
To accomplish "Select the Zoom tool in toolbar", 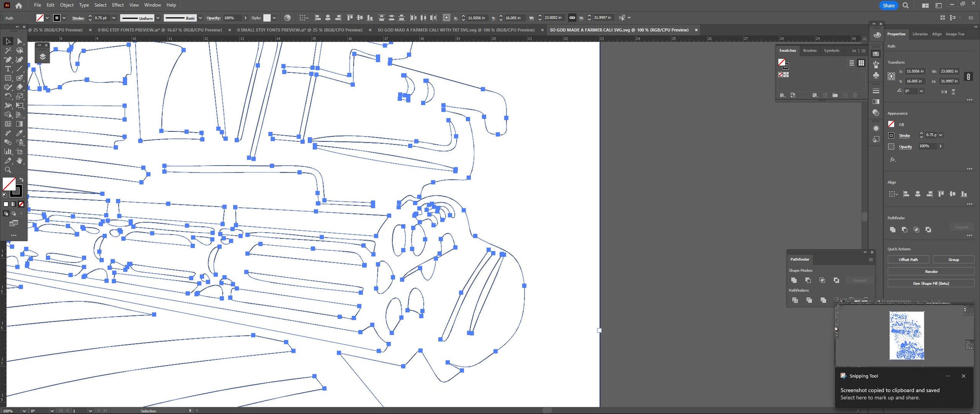I will 8,170.
